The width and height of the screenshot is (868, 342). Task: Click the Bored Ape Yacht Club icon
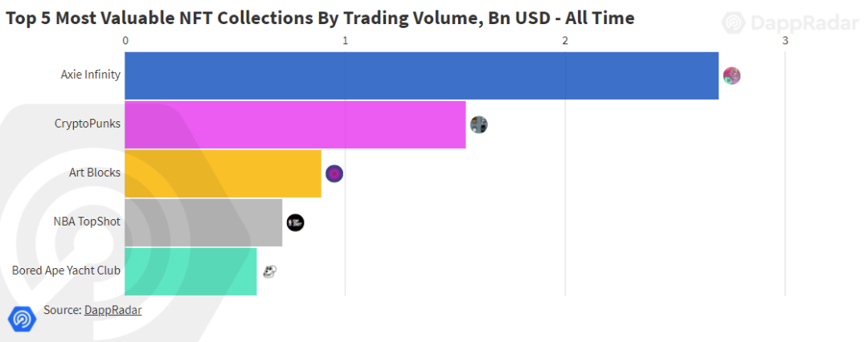point(269,271)
